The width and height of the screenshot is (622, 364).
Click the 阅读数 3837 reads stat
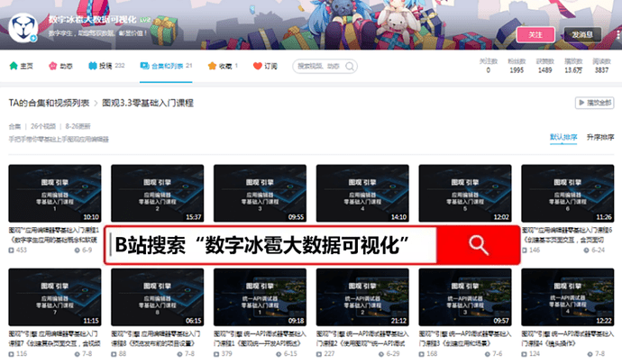click(x=602, y=66)
